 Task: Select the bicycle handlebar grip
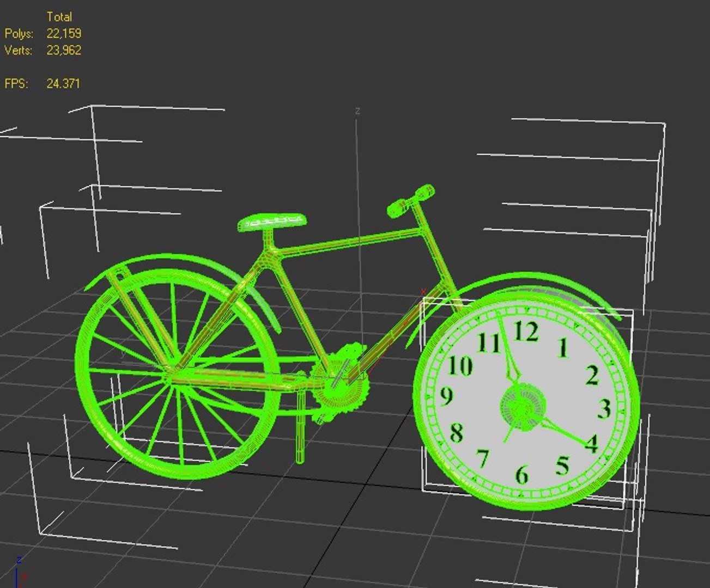(x=410, y=201)
